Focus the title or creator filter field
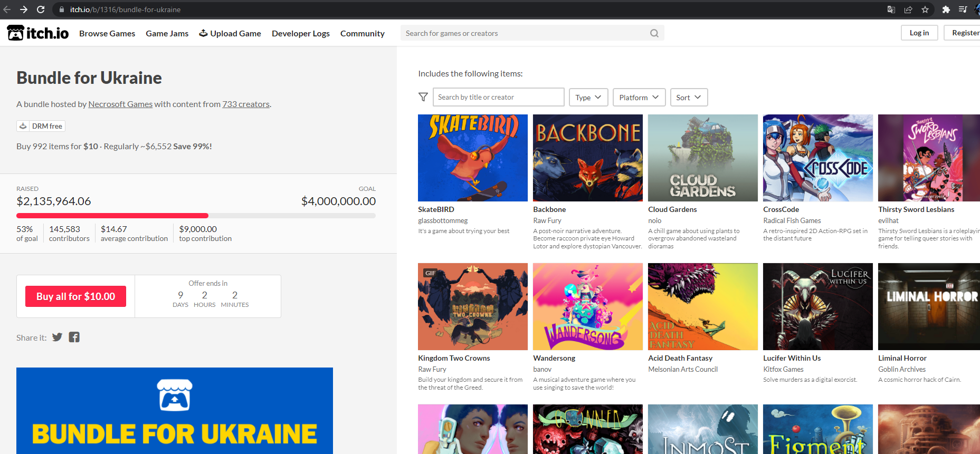Viewport: 980px width, 454px height. (499, 97)
